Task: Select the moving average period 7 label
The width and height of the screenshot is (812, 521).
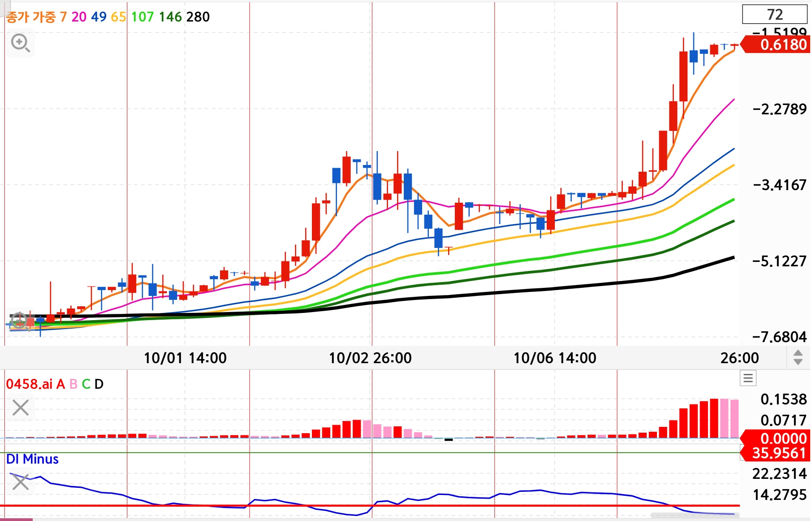Action: tap(63, 17)
